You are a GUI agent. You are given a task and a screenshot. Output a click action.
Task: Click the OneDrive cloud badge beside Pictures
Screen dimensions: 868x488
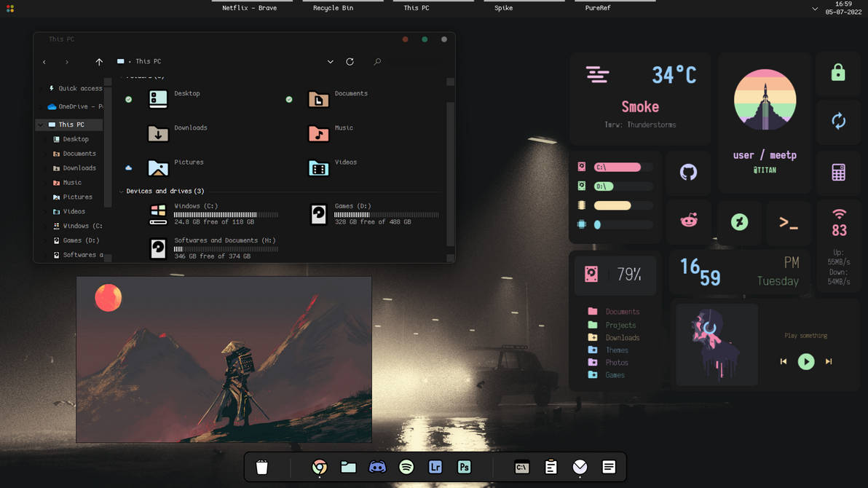(129, 168)
